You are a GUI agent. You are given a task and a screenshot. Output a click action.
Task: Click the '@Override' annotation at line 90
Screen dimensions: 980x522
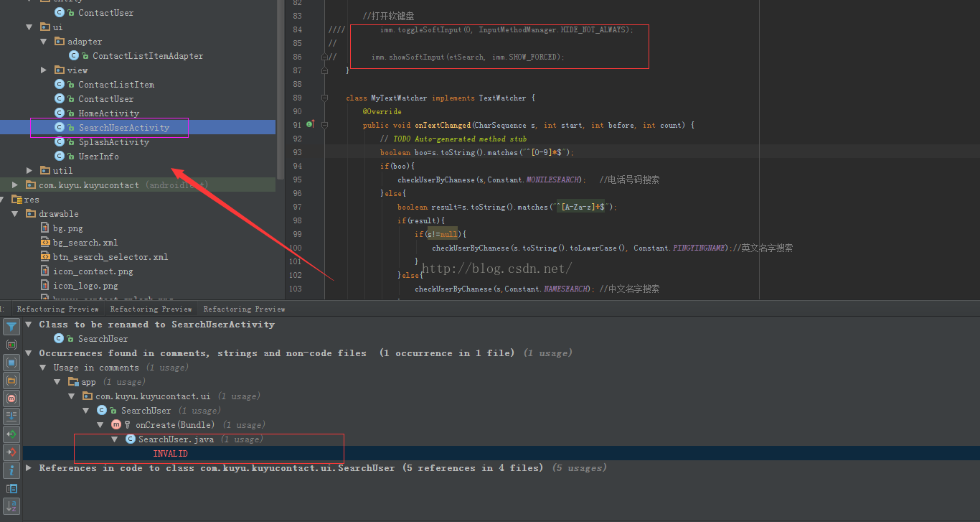coord(382,111)
